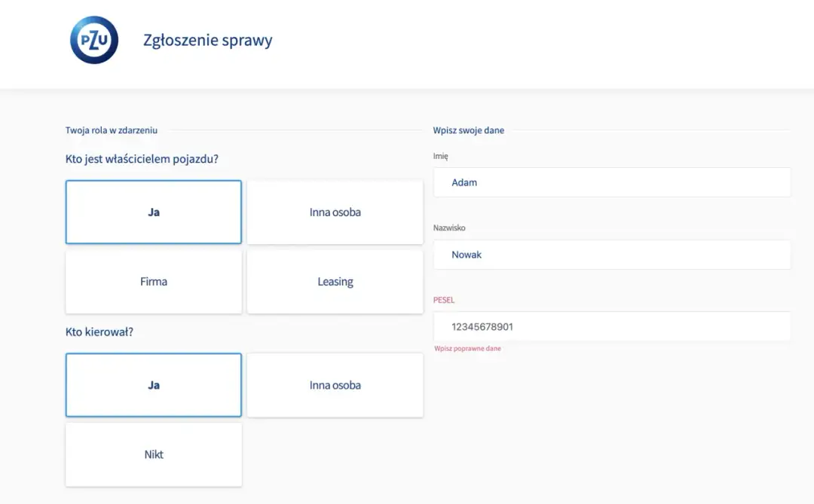The image size is (814, 504).
Task: Click the PESEL field showing 12345678901
Action: click(x=612, y=326)
